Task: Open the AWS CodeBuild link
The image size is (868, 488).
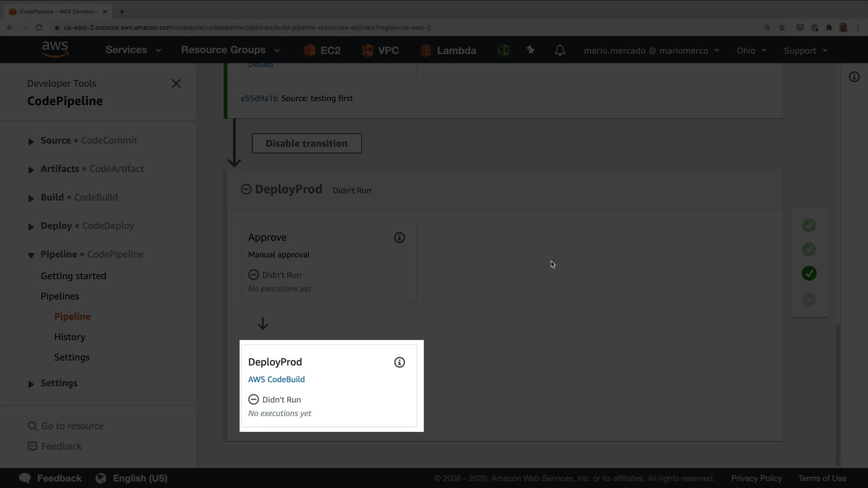Action: pyautogui.click(x=276, y=379)
